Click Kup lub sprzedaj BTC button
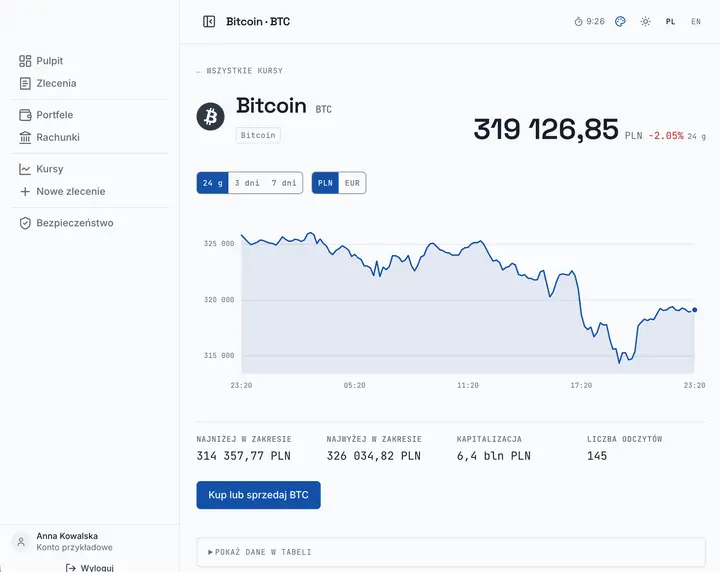This screenshot has width=720, height=572. [259, 495]
